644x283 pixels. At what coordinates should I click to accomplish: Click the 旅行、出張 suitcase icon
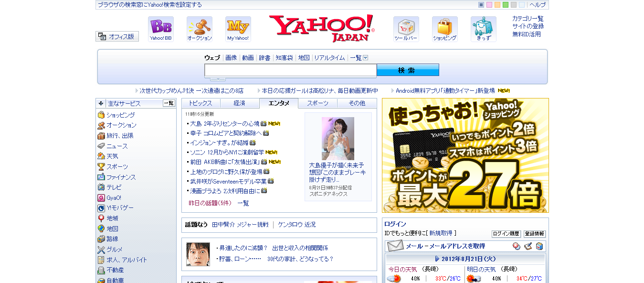101,136
